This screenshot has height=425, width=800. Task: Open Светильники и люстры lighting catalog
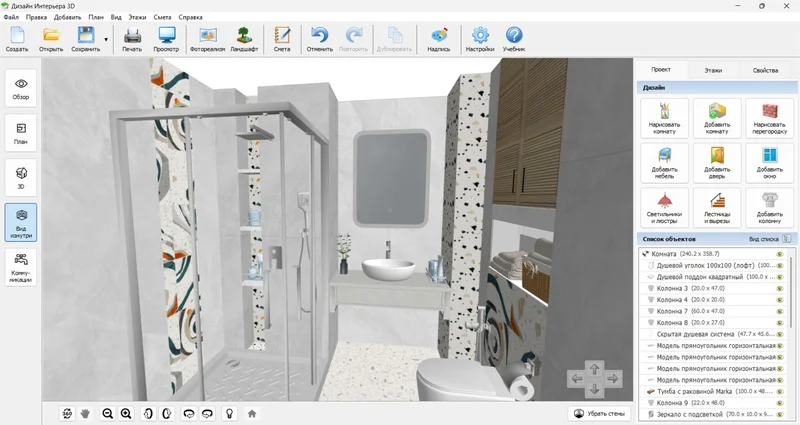[664, 208]
